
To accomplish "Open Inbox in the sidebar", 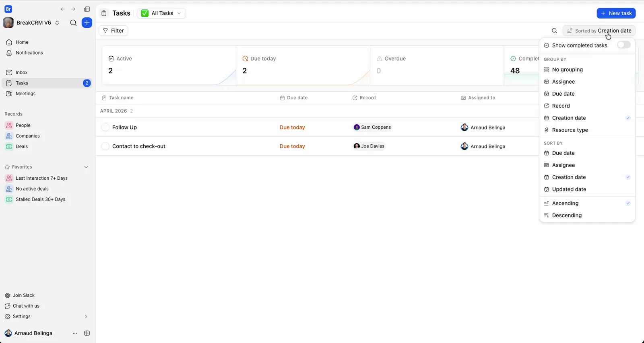I will [x=47, y=72].
